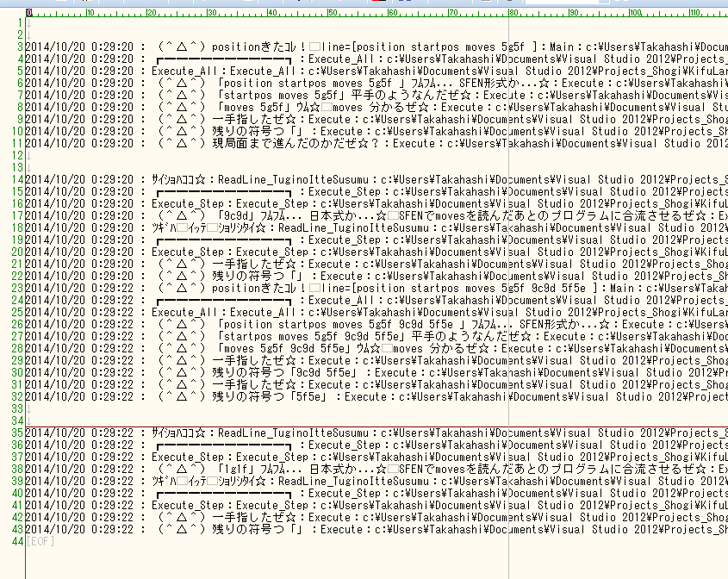Screen dimensions: 728x579
Task: Click "ReadLine_TuginoItteSusumu" text on line 18
Action: click(x=353, y=228)
